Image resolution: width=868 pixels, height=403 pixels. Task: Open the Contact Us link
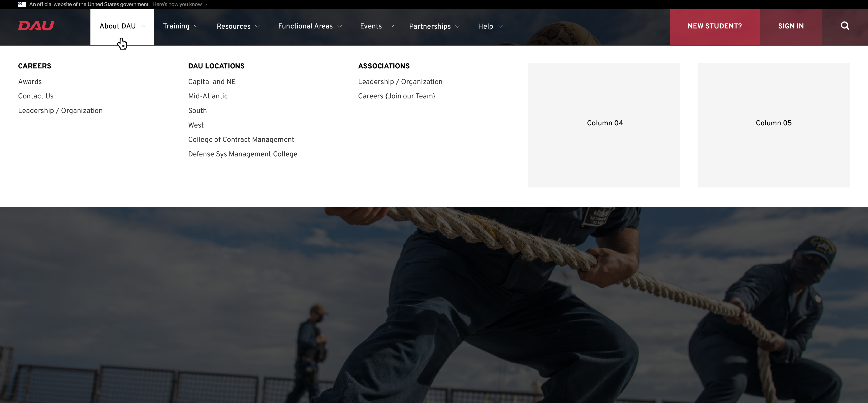[36, 96]
